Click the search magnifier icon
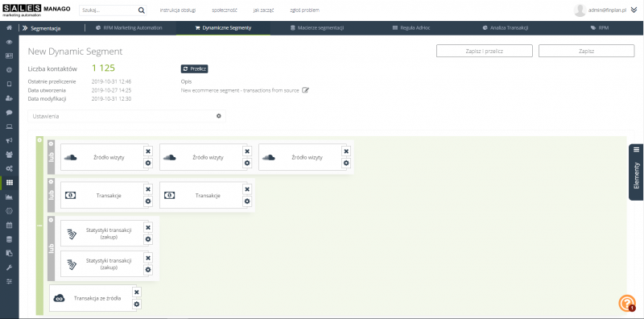 [141, 10]
